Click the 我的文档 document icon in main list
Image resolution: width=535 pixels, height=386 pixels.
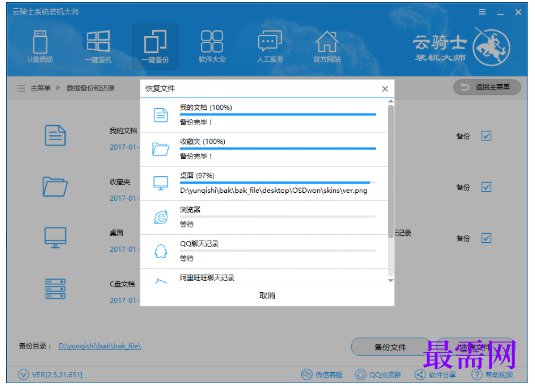coord(55,135)
